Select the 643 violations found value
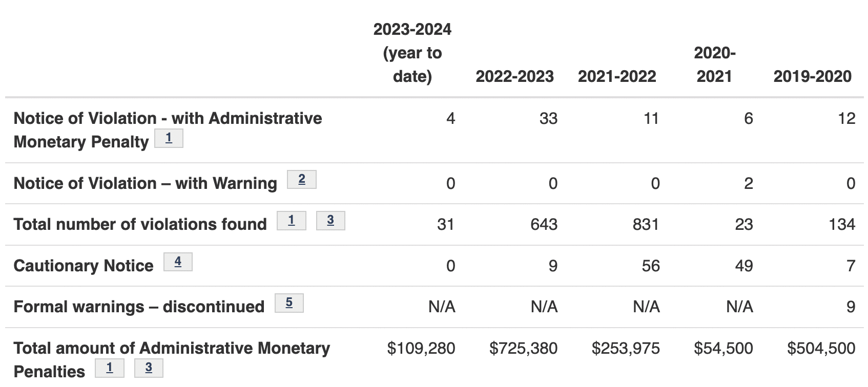868x387 pixels. pyautogui.click(x=544, y=224)
